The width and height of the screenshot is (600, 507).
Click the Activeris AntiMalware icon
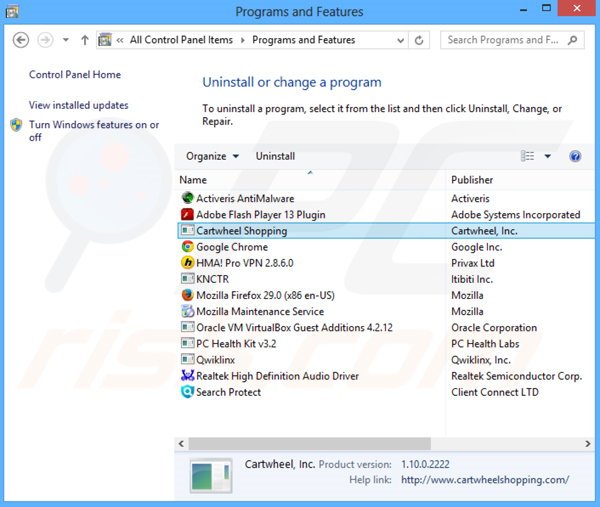click(x=187, y=199)
